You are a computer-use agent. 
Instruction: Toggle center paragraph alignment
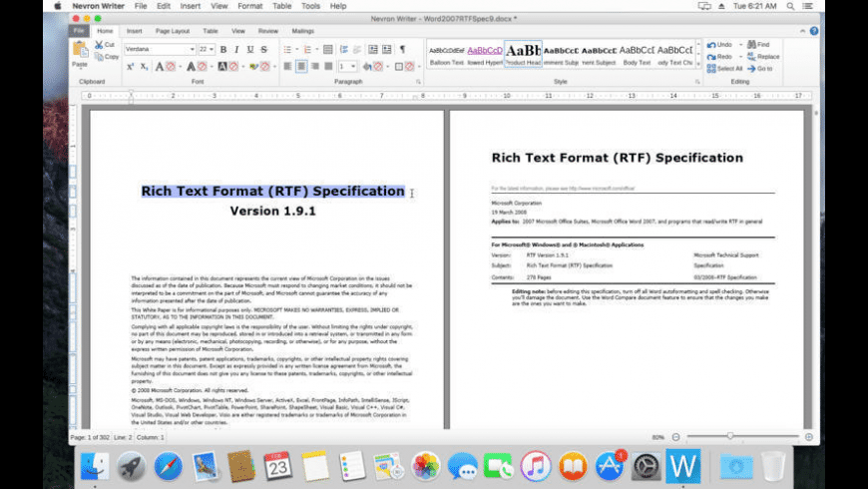(301, 67)
